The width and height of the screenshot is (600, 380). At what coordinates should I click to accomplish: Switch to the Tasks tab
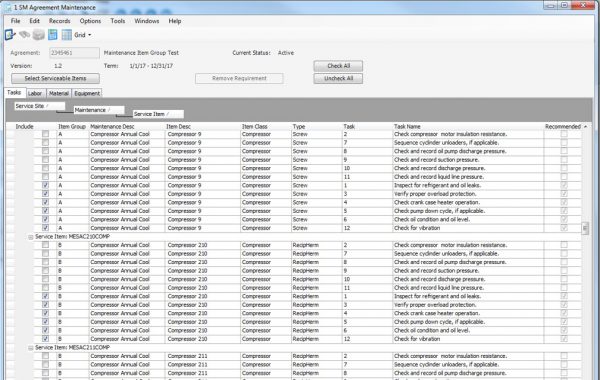tap(14, 93)
